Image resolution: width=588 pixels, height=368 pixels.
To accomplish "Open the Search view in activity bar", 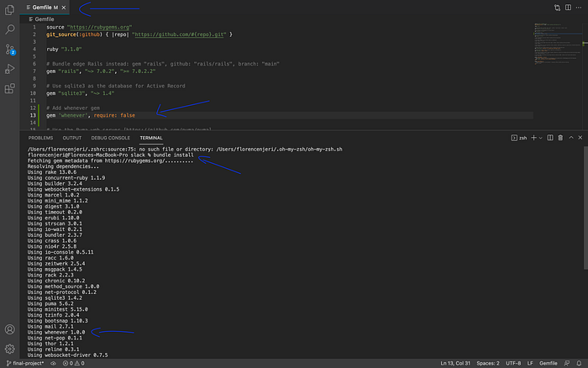I will pos(10,29).
